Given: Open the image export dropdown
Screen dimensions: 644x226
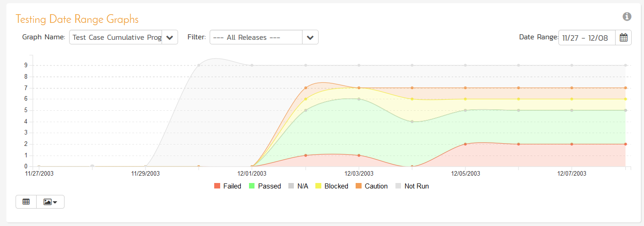Looking at the screenshot, I should 50,202.
